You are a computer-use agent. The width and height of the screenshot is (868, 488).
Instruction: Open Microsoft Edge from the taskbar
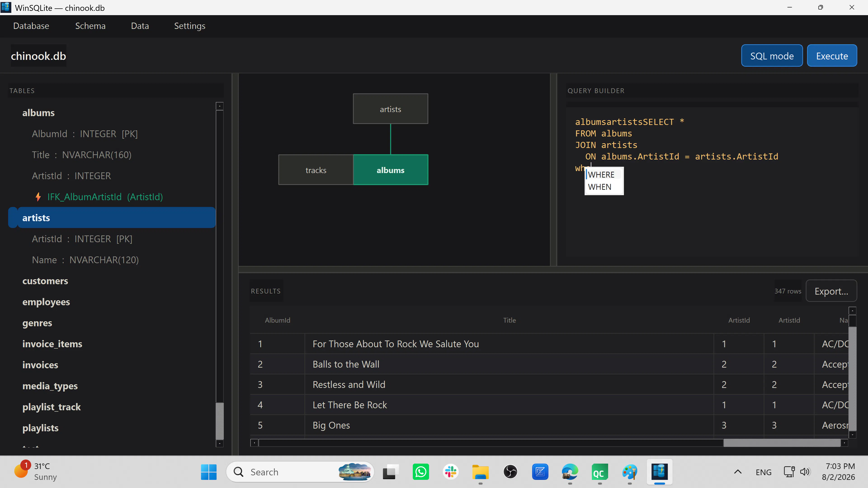[x=570, y=472]
